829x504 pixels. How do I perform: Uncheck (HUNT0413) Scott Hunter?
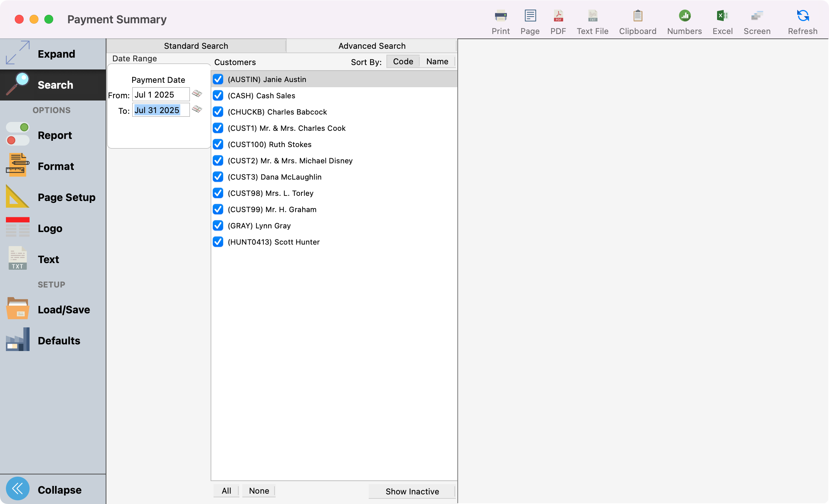click(218, 242)
